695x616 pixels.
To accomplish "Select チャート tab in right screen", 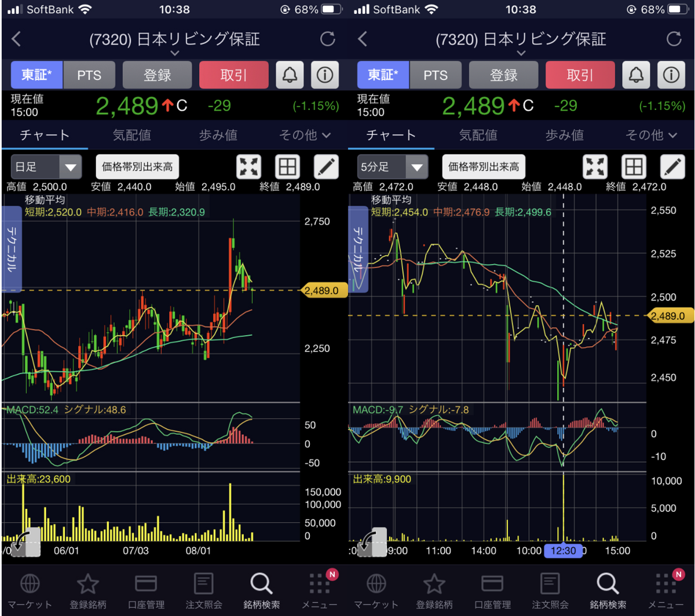I will point(391,135).
